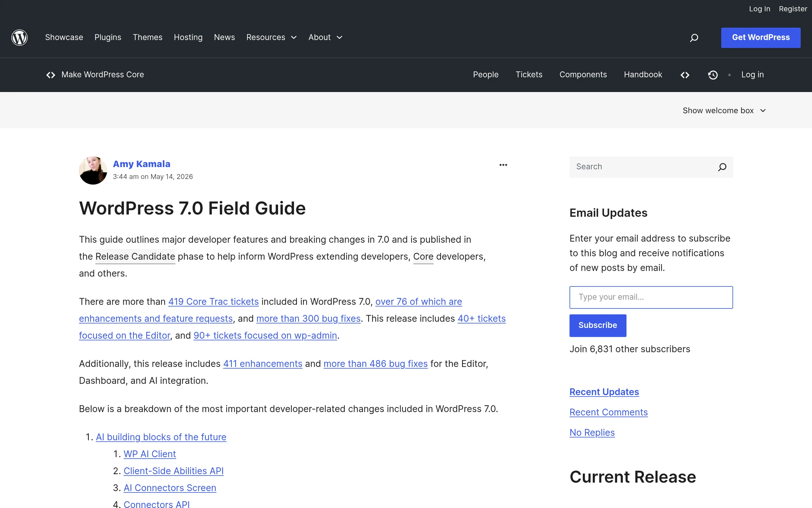The height and width of the screenshot is (508, 812).
Task: Open the Handbook section
Action: tap(643, 75)
